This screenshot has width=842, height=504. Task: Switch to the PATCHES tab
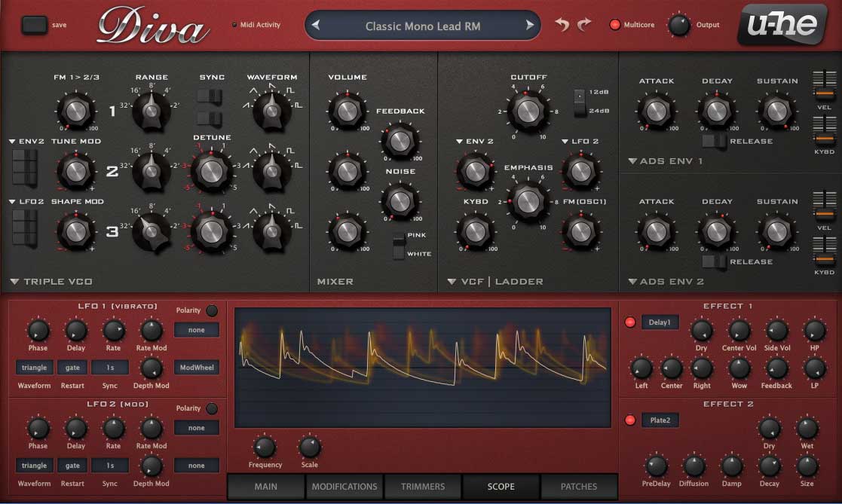(579, 486)
